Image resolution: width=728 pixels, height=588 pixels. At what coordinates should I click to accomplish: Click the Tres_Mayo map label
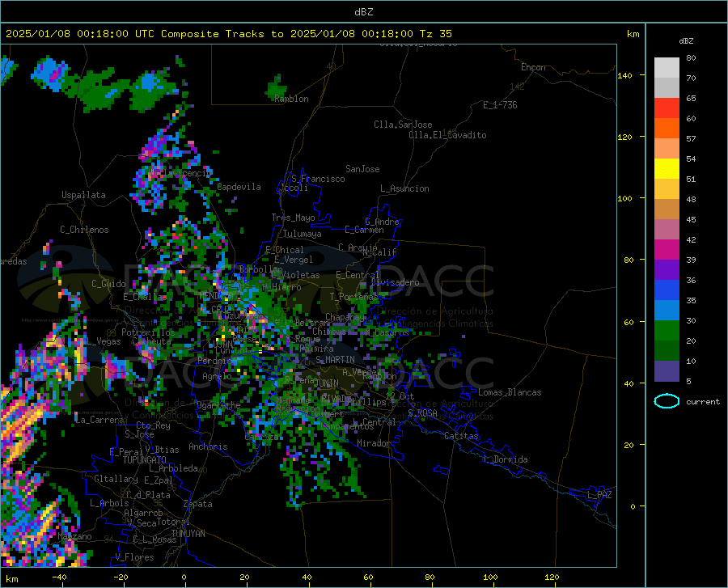tap(293, 218)
